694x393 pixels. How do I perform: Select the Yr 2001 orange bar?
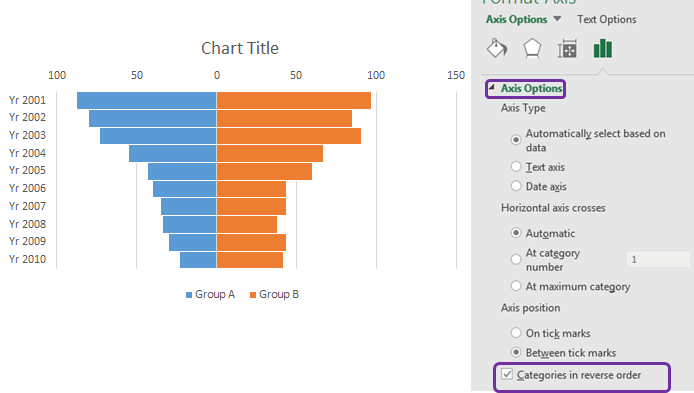294,100
